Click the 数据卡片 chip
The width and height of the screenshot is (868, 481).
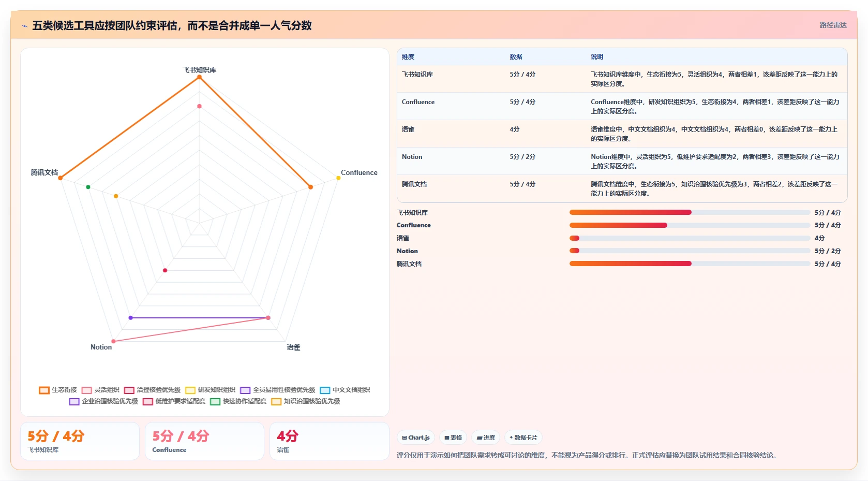(x=523, y=438)
